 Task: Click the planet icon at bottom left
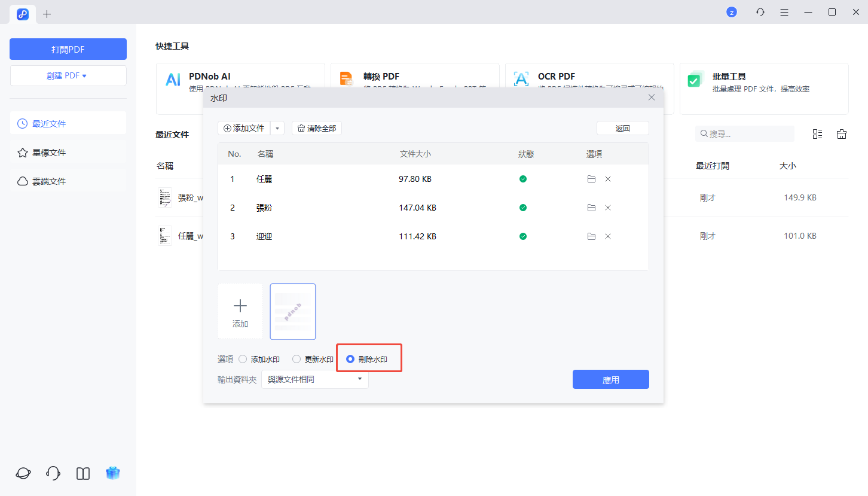(x=23, y=473)
